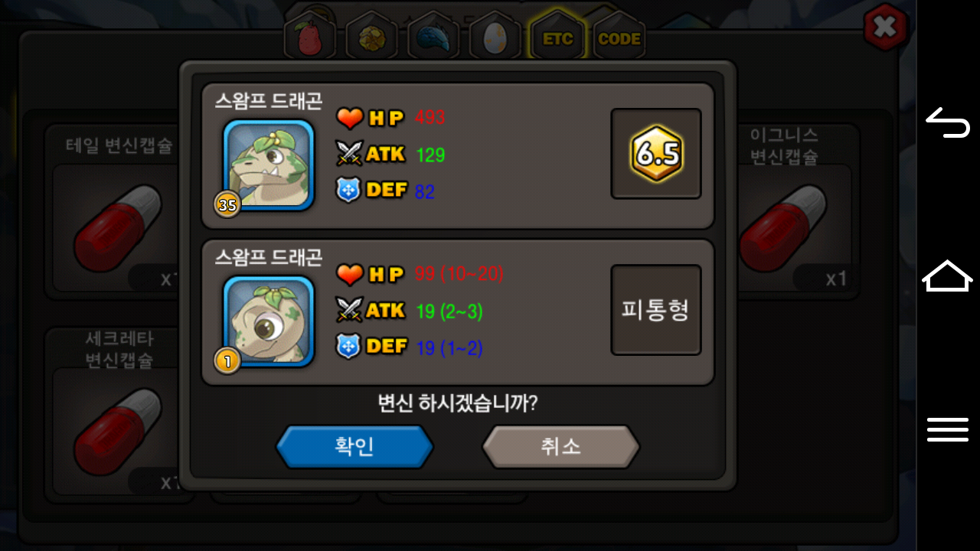Tap the gold 6.5 grade badge
This screenshot has width=980, height=551.
tap(656, 154)
